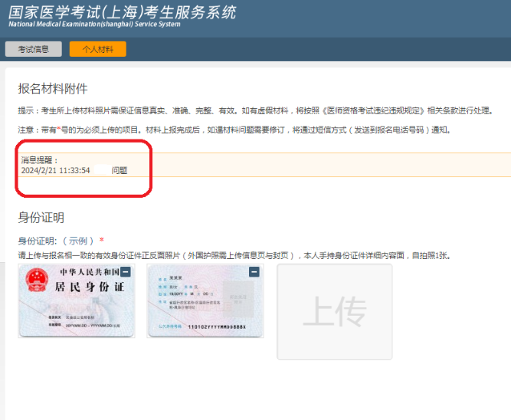511x420 pixels.
Task: Open the 个人材料 tab
Action: [98, 49]
